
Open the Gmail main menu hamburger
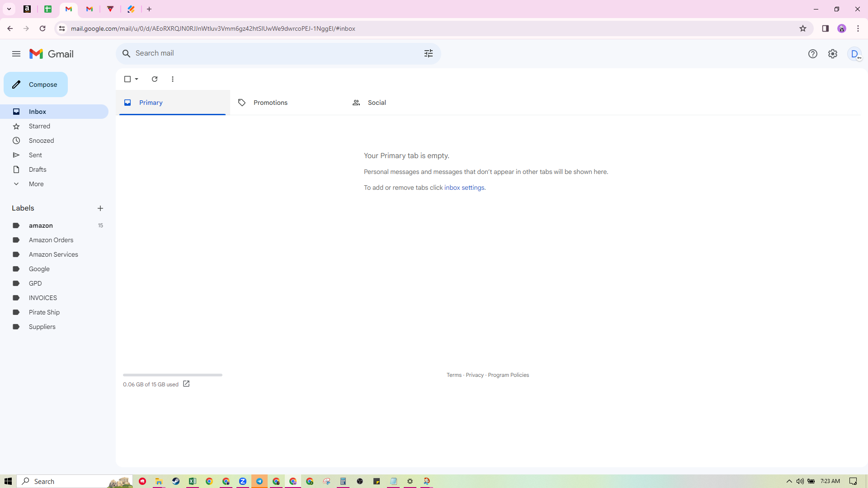pyautogui.click(x=16, y=54)
